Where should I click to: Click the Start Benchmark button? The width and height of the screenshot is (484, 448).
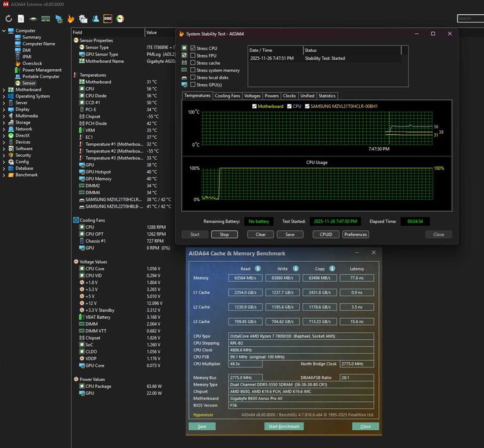click(x=283, y=426)
